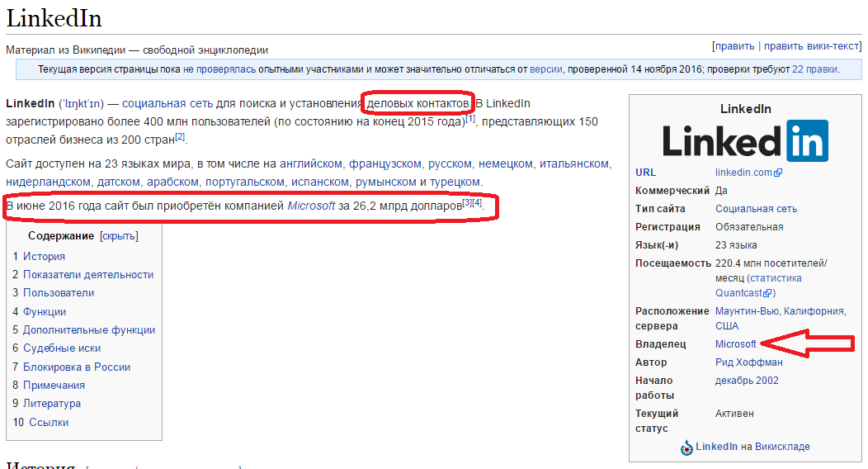The height and width of the screenshot is (469, 868).
Task: Jump to contents item 'Функции'
Action: [45, 312]
